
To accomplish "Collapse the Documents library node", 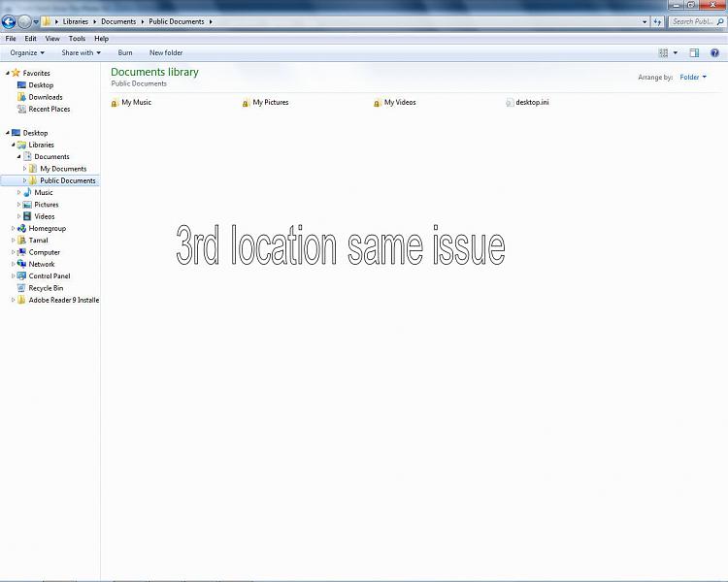I will (19, 157).
